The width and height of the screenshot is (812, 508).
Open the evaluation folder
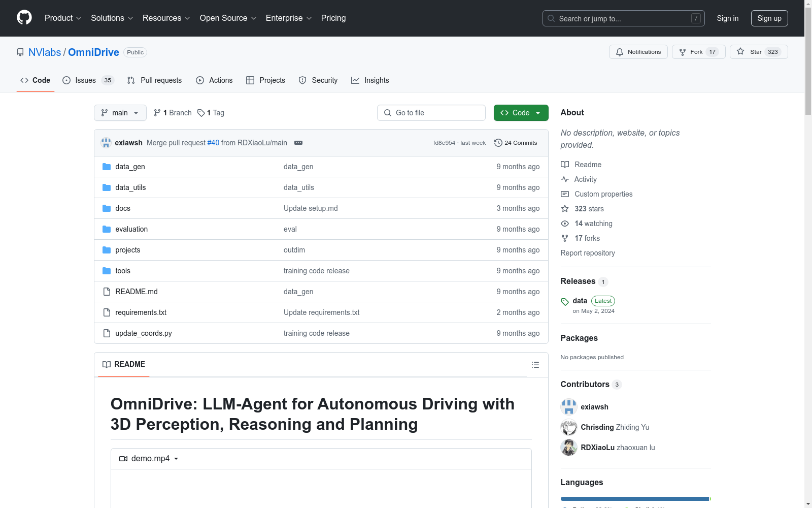[x=131, y=229]
